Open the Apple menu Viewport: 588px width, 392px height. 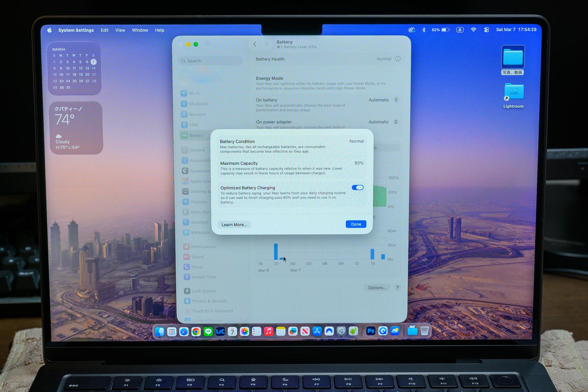point(49,30)
